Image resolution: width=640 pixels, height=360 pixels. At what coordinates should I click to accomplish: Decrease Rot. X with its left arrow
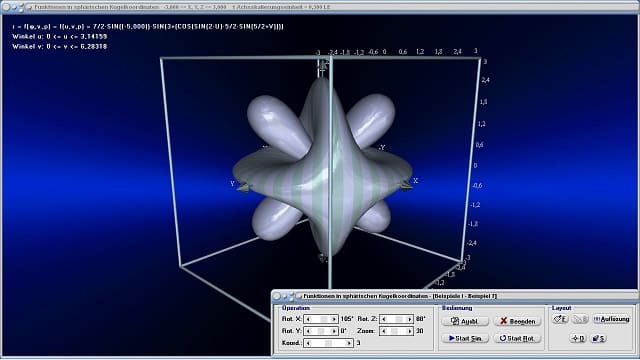pyautogui.click(x=308, y=319)
